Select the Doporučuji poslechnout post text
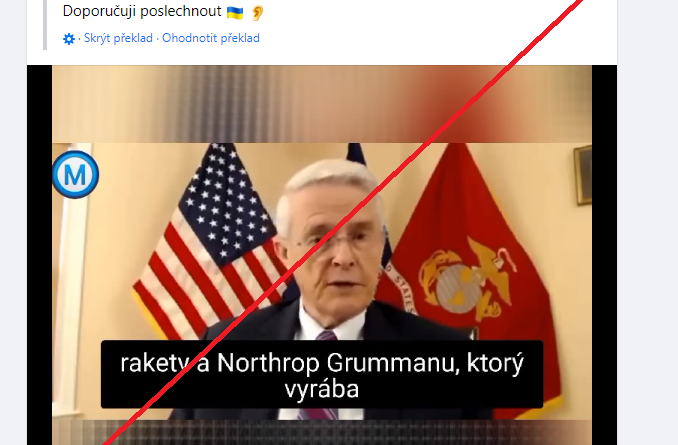Screen dimensions: 678x445 point(142,11)
